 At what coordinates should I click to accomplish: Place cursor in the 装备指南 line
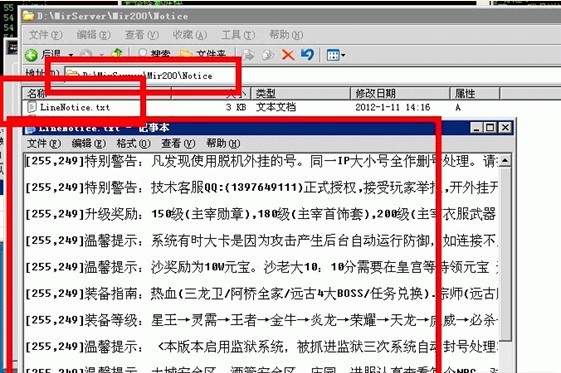point(262,294)
